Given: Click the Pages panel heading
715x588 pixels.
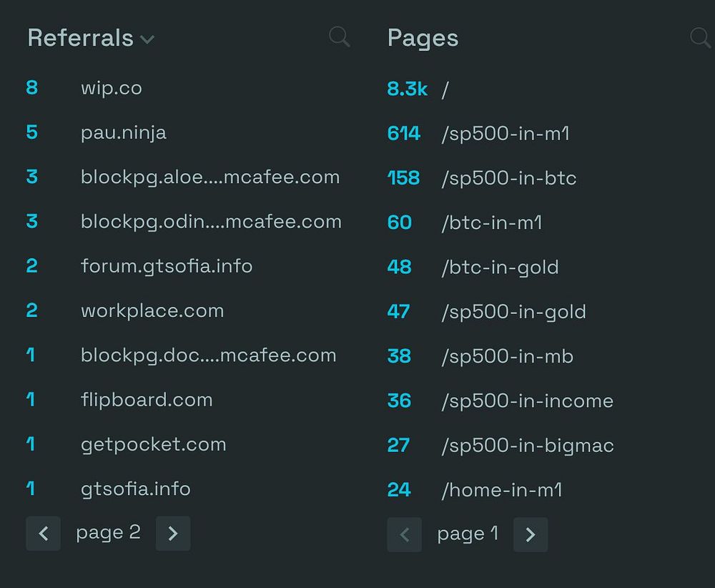Looking at the screenshot, I should 423,38.
